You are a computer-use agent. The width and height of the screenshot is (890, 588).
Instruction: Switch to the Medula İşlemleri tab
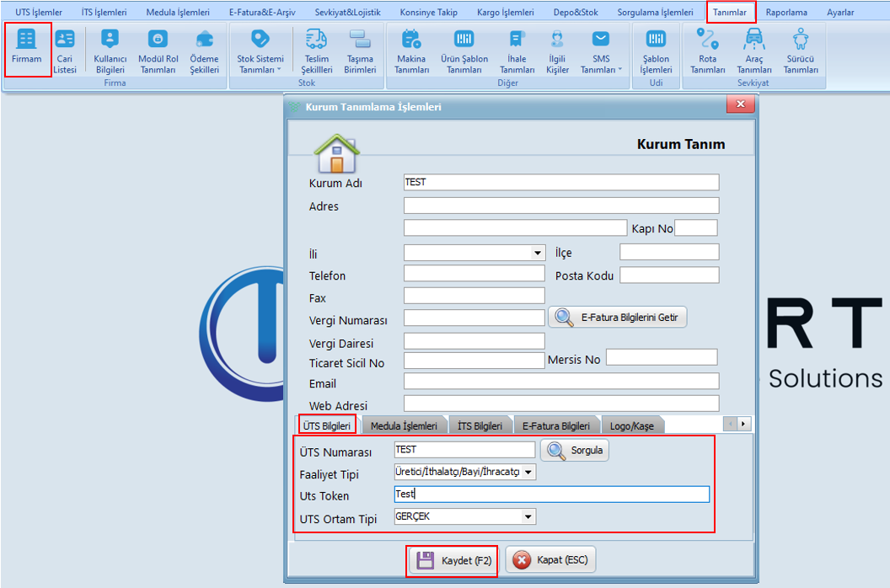tap(405, 426)
